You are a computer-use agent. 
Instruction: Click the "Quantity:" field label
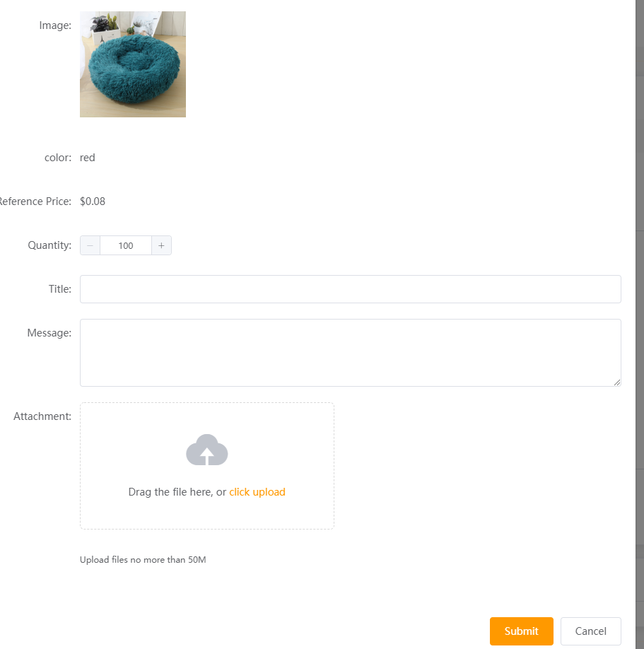49,245
